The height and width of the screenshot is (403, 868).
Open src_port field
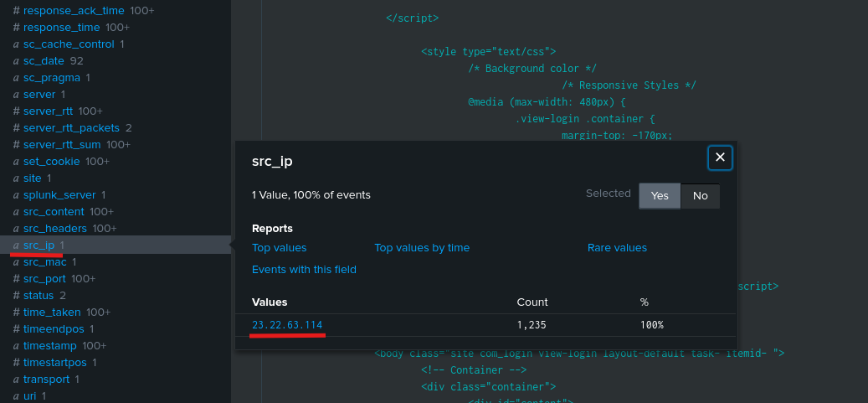click(x=44, y=279)
